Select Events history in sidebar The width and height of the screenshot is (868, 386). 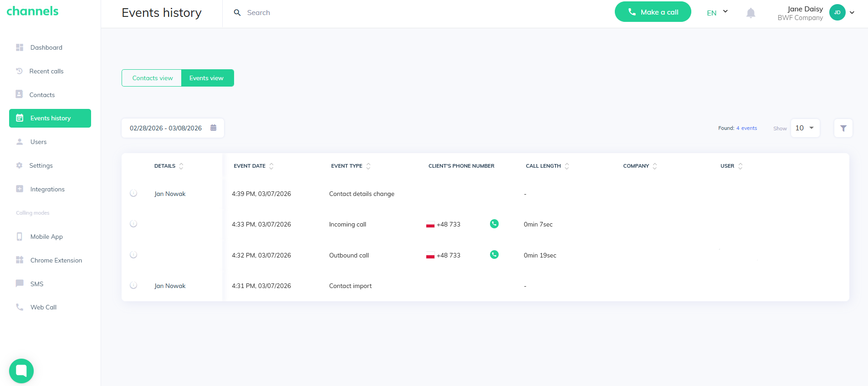[50, 118]
